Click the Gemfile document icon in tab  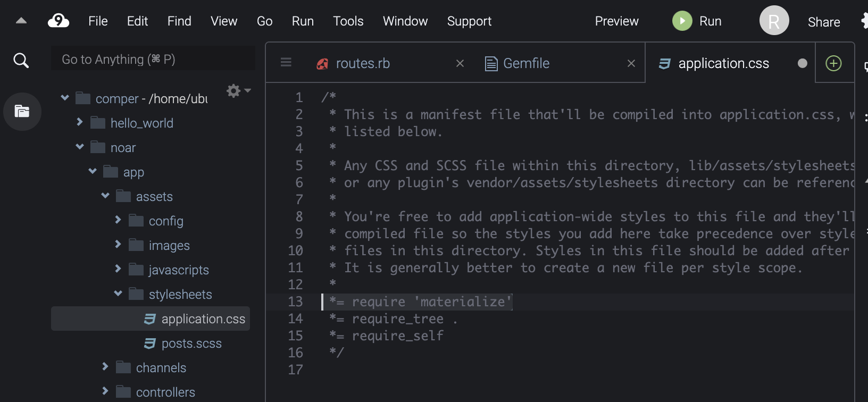(x=491, y=63)
